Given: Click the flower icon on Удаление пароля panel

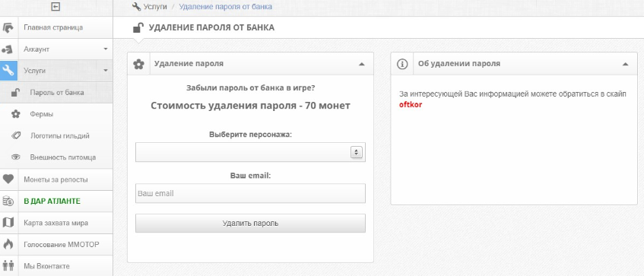Looking at the screenshot, I should coord(139,64).
